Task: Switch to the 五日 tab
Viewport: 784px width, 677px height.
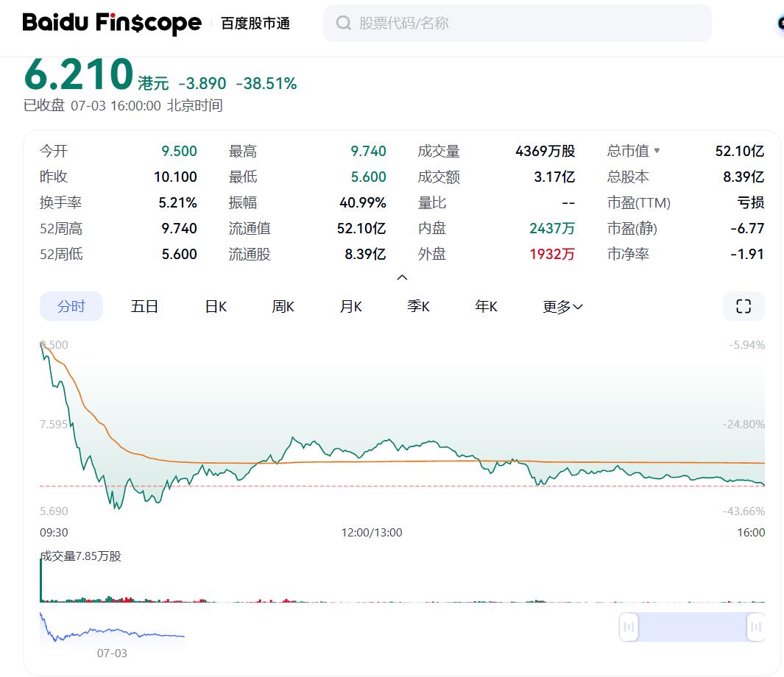Action: pos(144,306)
